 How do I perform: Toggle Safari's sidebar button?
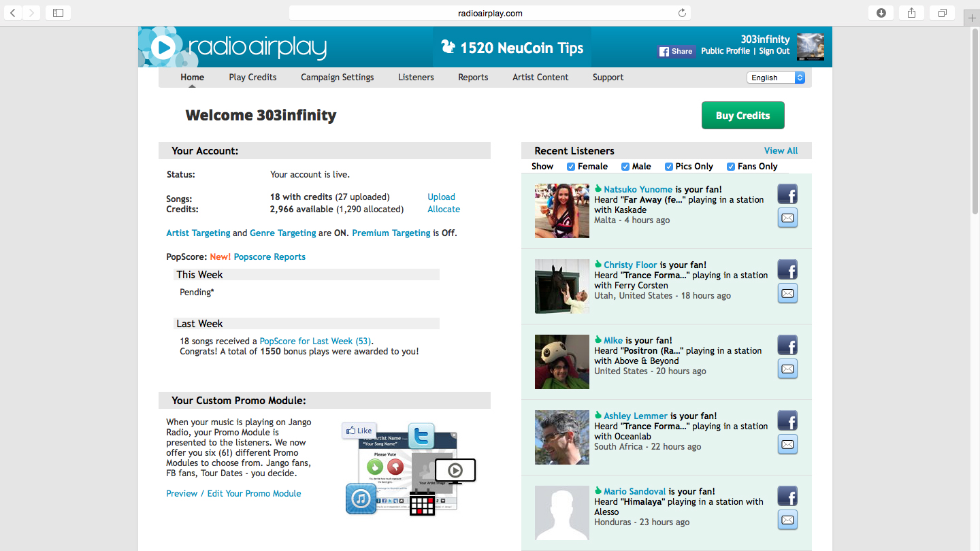click(x=58, y=13)
